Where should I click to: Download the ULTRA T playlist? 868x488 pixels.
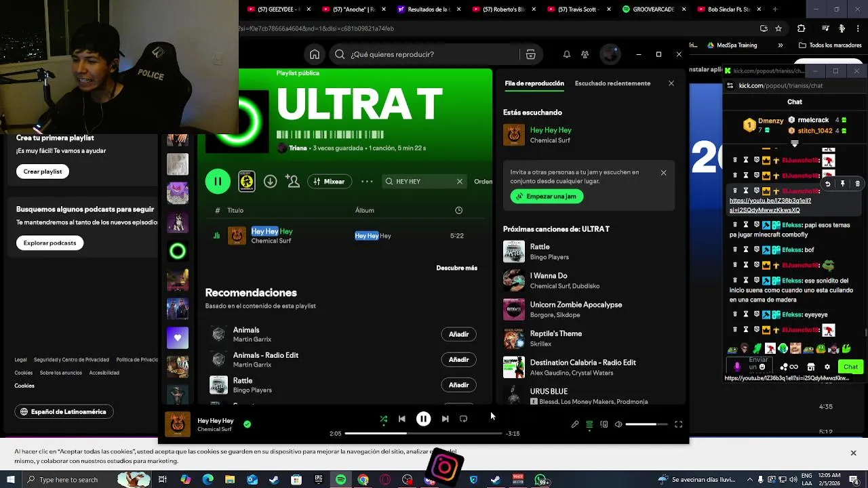coord(270,182)
